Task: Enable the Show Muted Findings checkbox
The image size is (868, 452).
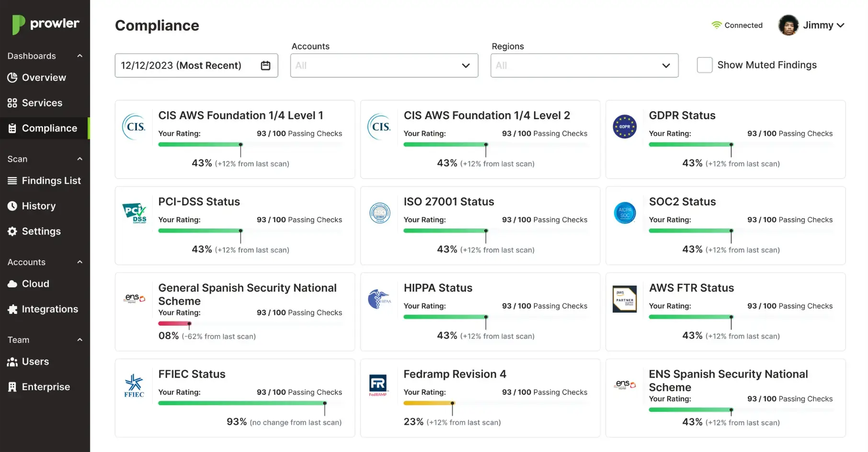Action: [x=705, y=65]
